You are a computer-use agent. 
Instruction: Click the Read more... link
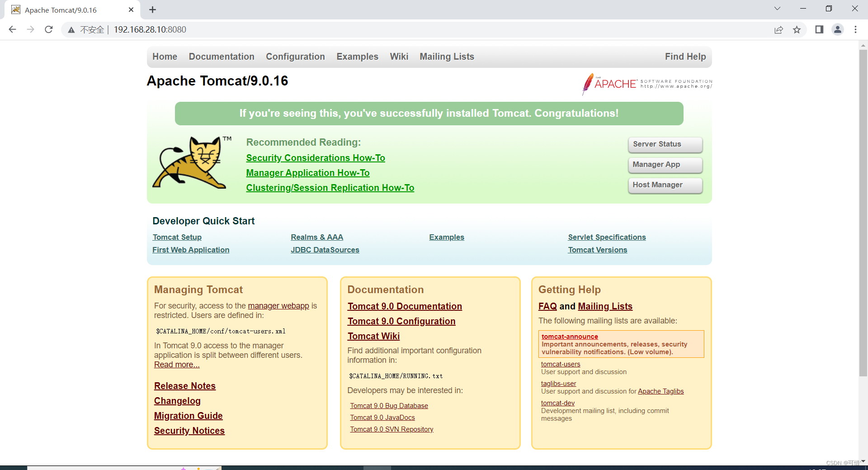[x=177, y=365]
